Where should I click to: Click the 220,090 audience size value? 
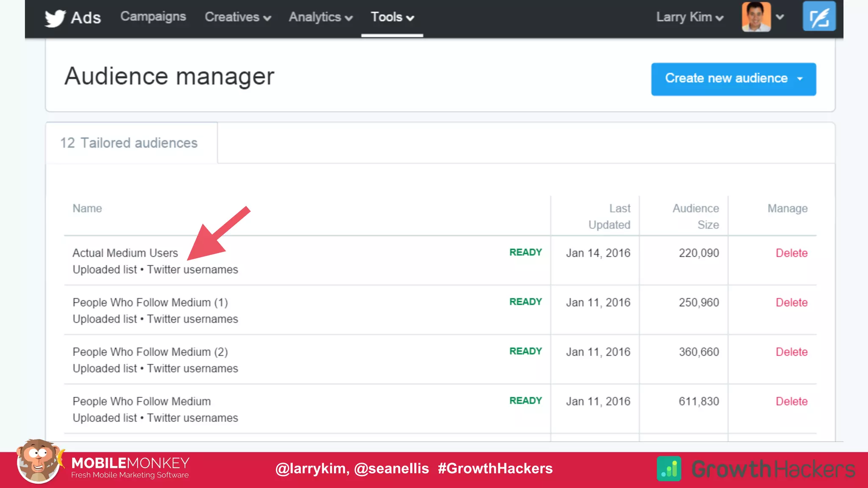pyautogui.click(x=699, y=253)
